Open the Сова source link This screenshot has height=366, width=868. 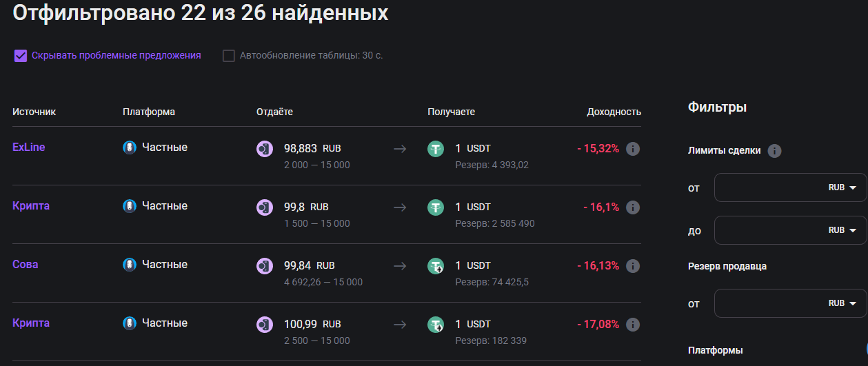point(25,264)
